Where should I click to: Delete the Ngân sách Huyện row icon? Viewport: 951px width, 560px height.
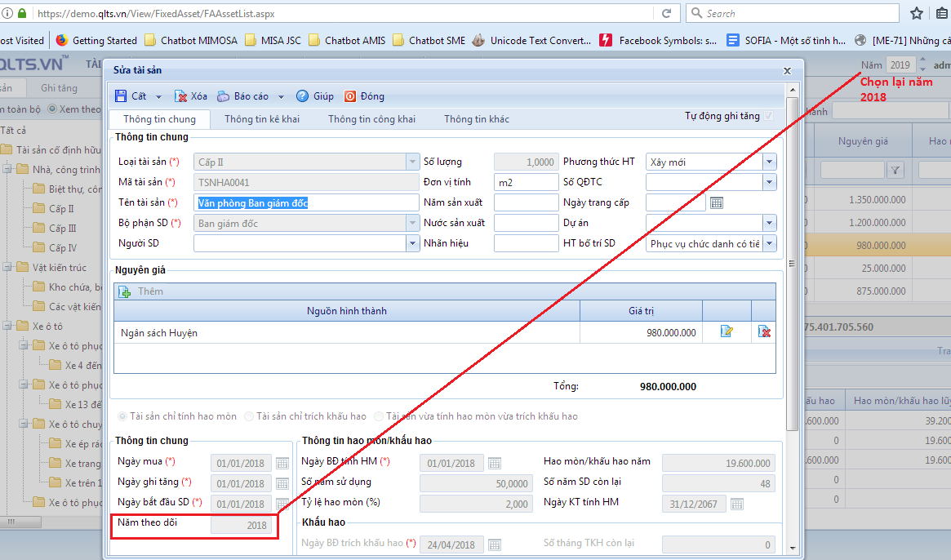point(764,331)
